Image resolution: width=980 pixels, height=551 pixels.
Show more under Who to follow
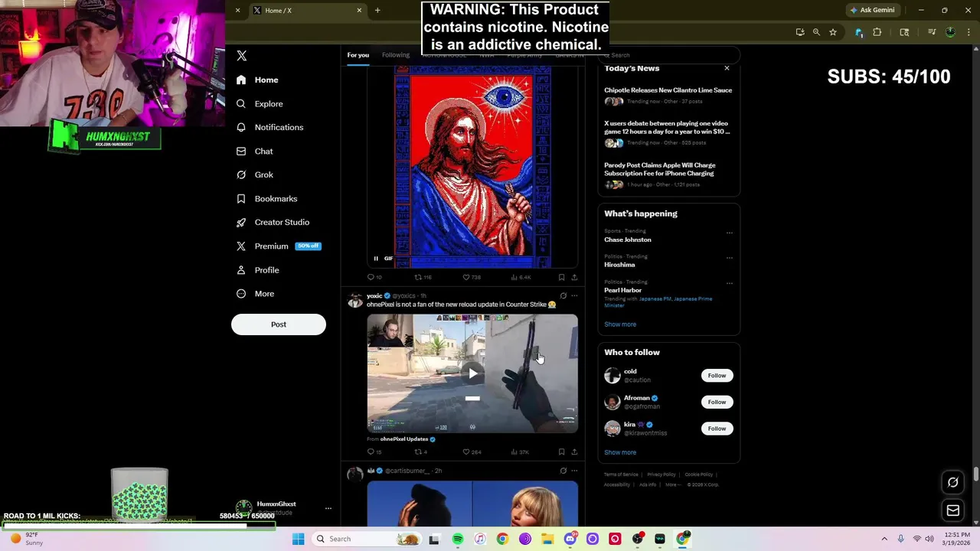pyautogui.click(x=620, y=452)
